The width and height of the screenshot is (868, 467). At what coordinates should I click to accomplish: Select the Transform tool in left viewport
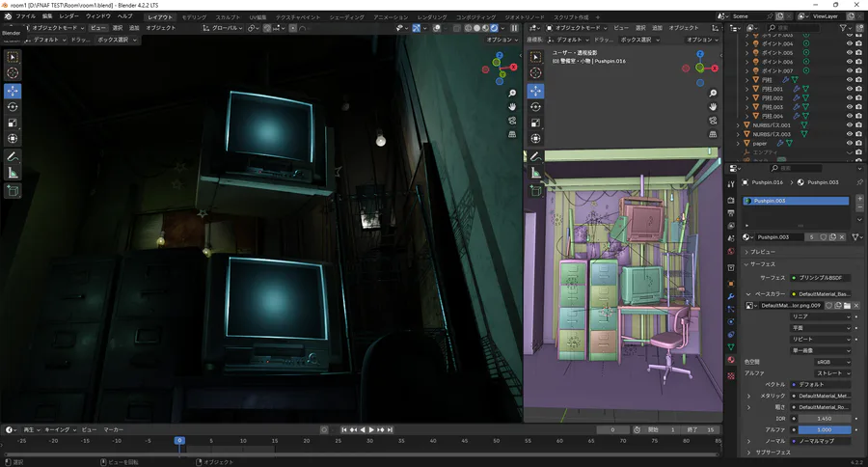point(13,139)
